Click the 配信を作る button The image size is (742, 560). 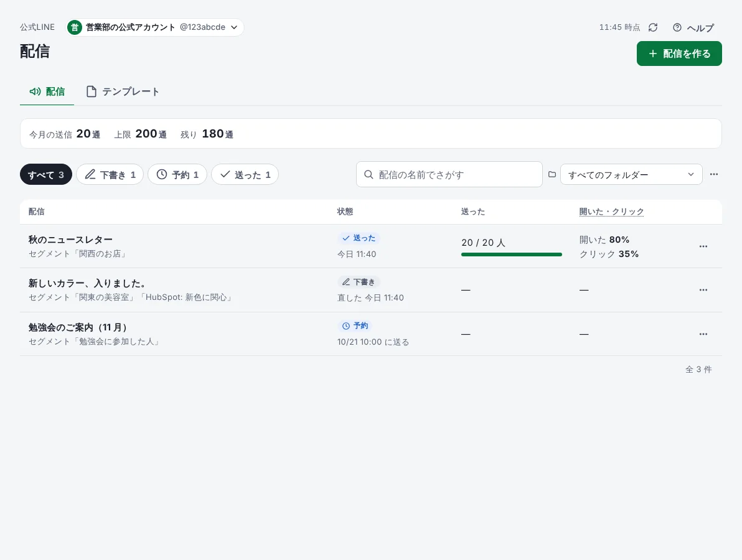[x=679, y=54]
